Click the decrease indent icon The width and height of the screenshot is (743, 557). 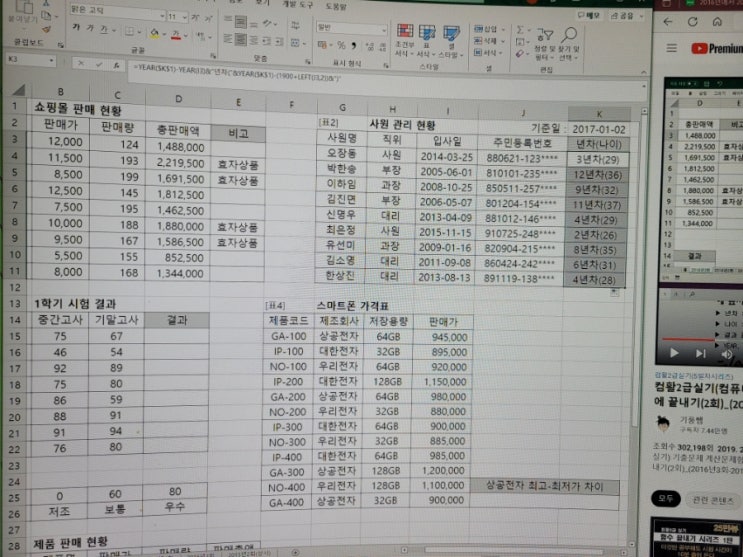(267, 41)
